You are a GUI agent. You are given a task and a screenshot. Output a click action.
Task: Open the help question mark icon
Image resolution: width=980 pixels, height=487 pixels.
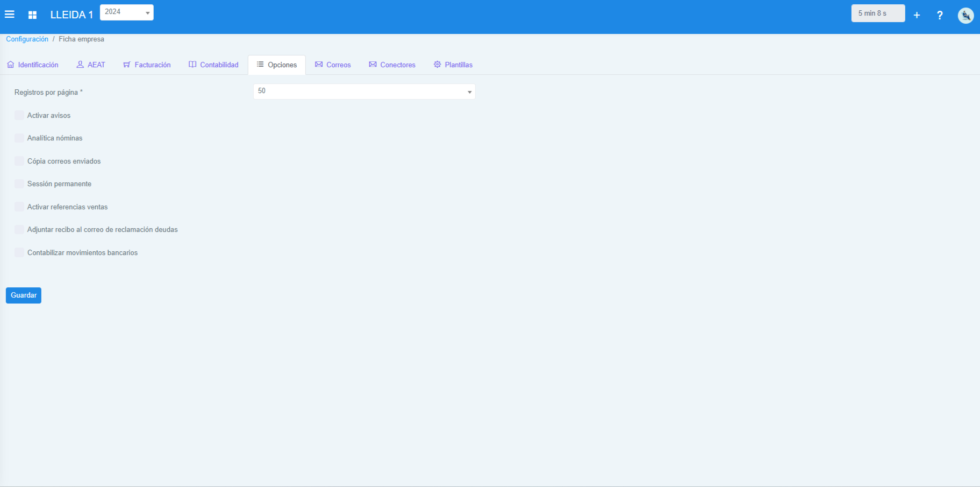[x=940, y=15]
